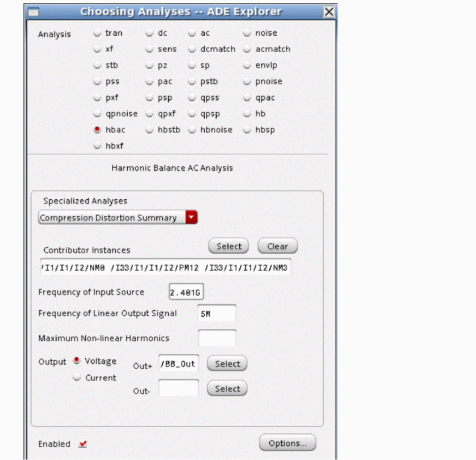Choose the pss analysis option
This screenshot has width=476, height=460.
[x=97, y=81]
